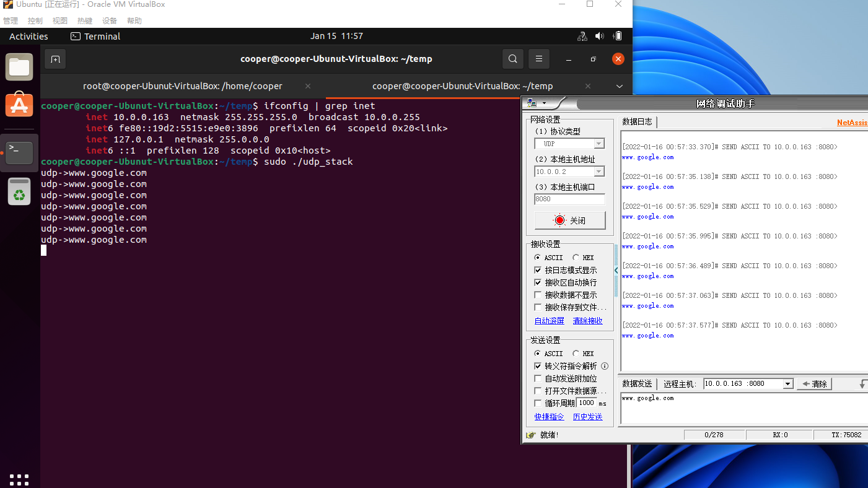Enable 循环周期 checkbox
The height and width of the screenshot is (488, 868).
click(x=538, y=403)
